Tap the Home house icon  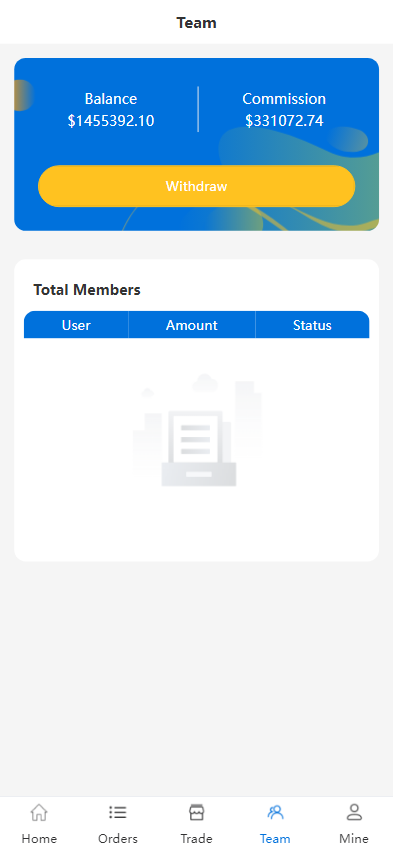tap(39, 812)
